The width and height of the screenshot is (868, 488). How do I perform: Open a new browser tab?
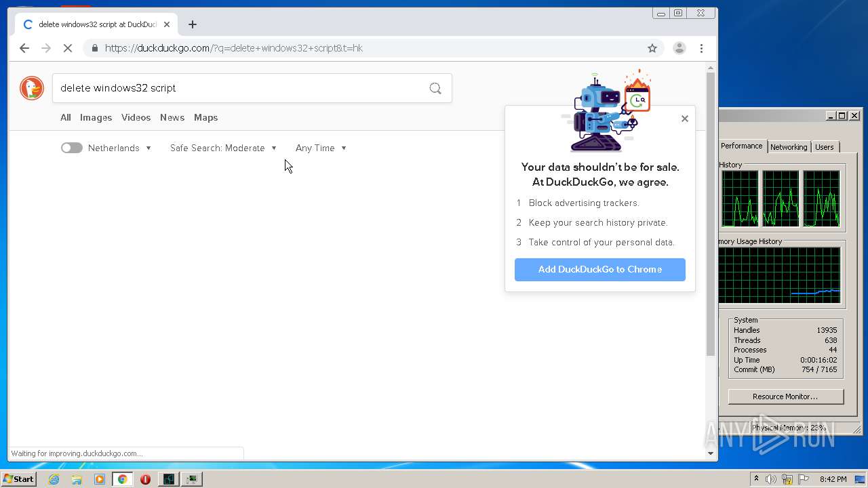[193, 24]
